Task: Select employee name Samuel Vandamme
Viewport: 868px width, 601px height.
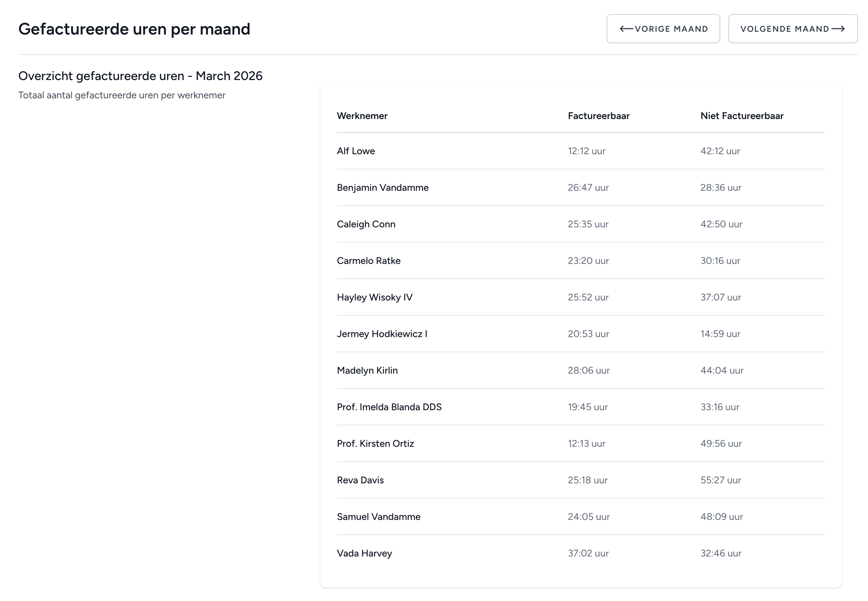Action: point(379,516)
